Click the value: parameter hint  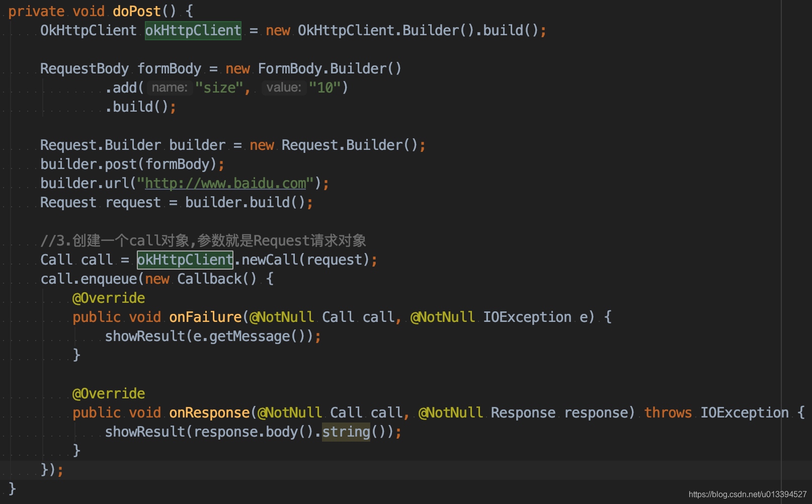(284, 88)
